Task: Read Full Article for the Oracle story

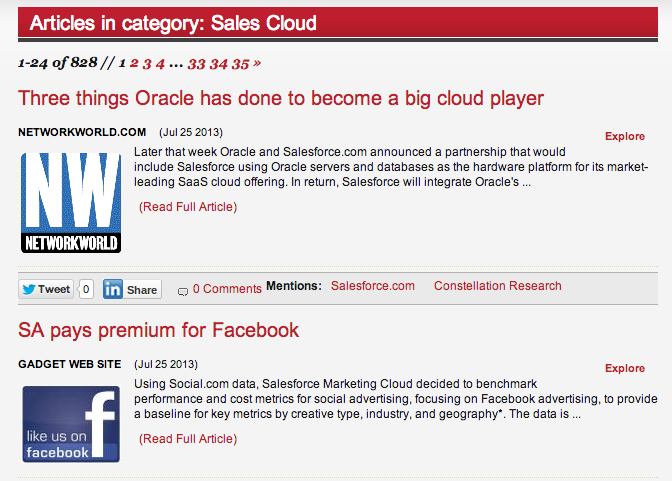Action: coord(188,207)
